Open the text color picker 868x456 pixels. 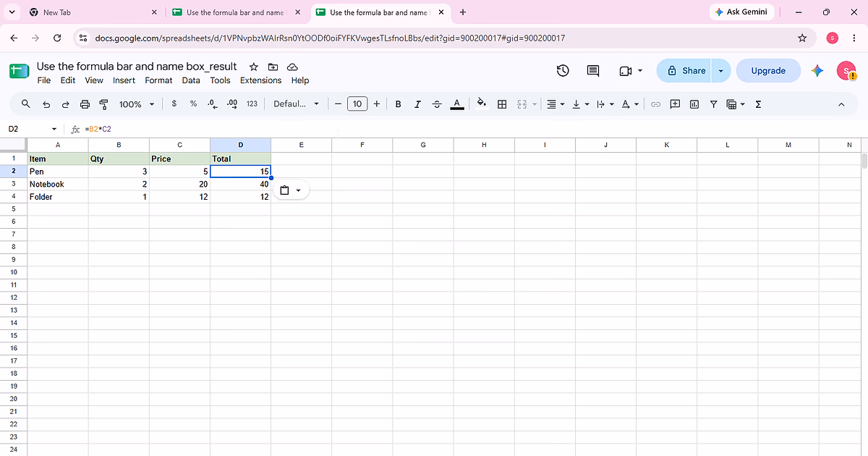456,104
